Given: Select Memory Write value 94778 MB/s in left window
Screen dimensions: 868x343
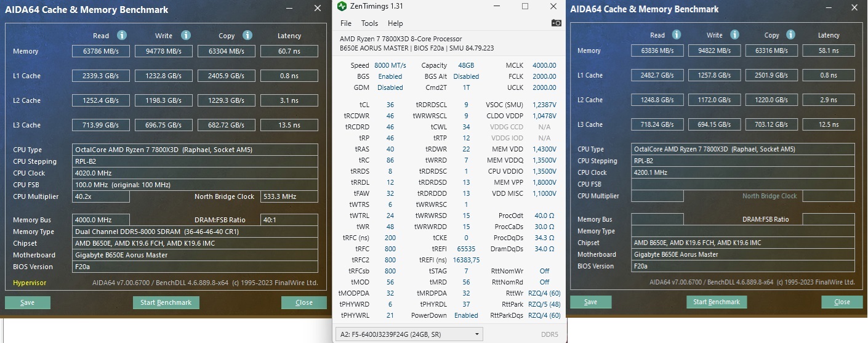Looking at the screenshot, I should [x=164, y=51].
